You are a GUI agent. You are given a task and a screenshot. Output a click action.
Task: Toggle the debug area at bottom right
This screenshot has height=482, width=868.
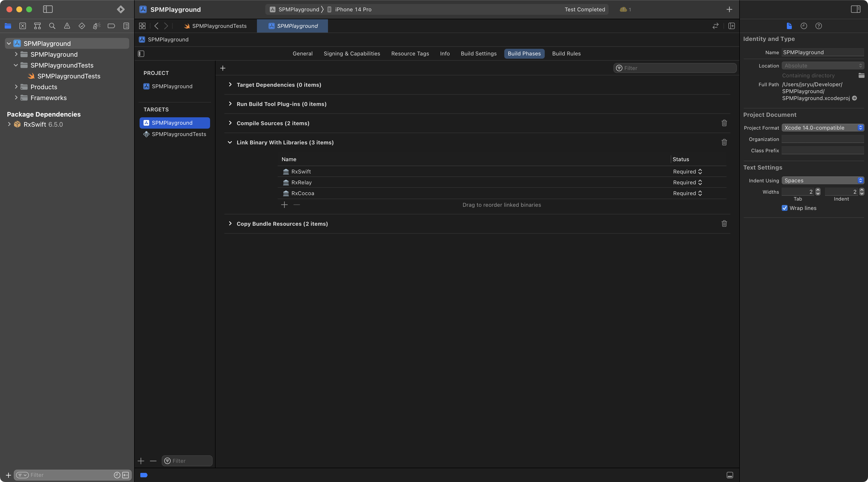730,475
